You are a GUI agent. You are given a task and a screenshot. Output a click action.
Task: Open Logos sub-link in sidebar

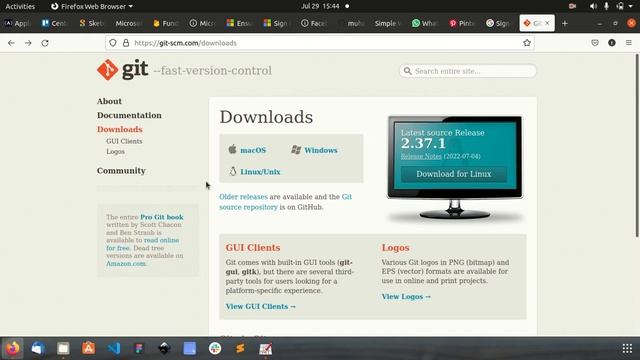click(x=116, y=151)
